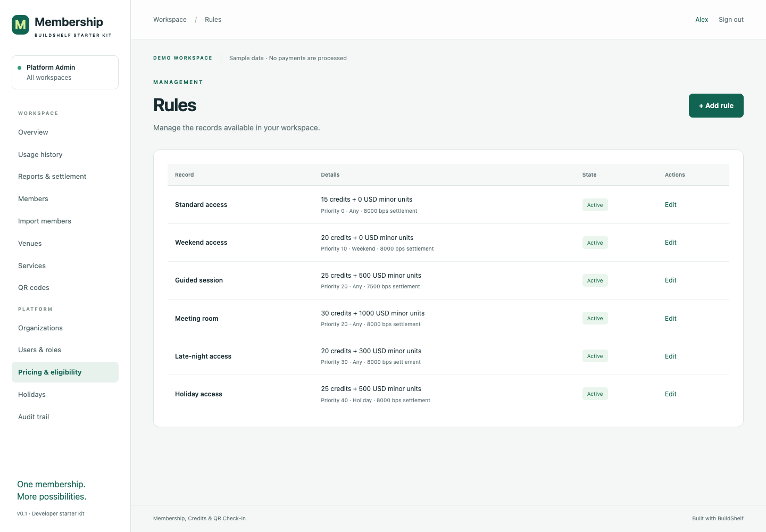This screenshot has width=766, height=532.
Task: Select Pricing & eligibility menu item
Action: (x=65, y=372)
